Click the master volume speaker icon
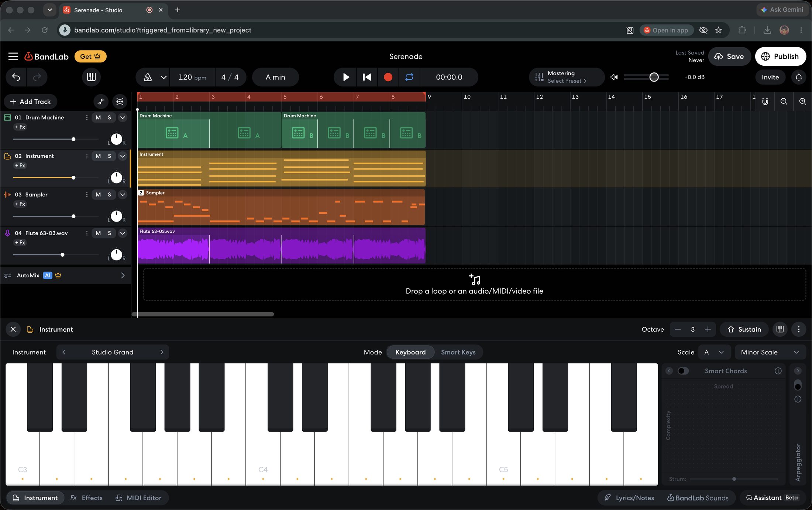 615,77
